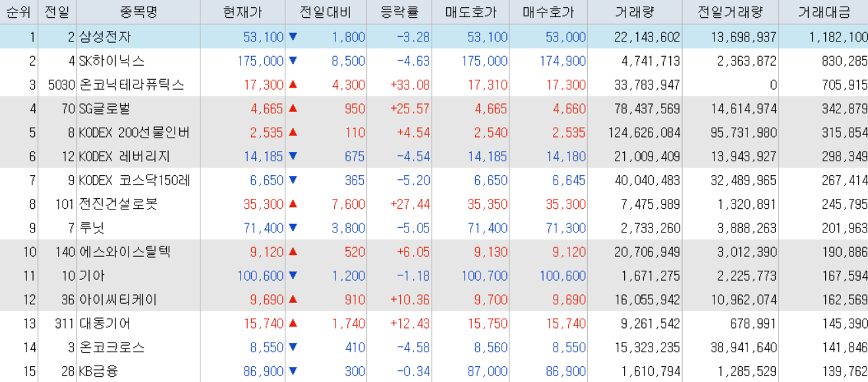
Task: Select the 기아 stock name
Action: click(x=92, y=275)
